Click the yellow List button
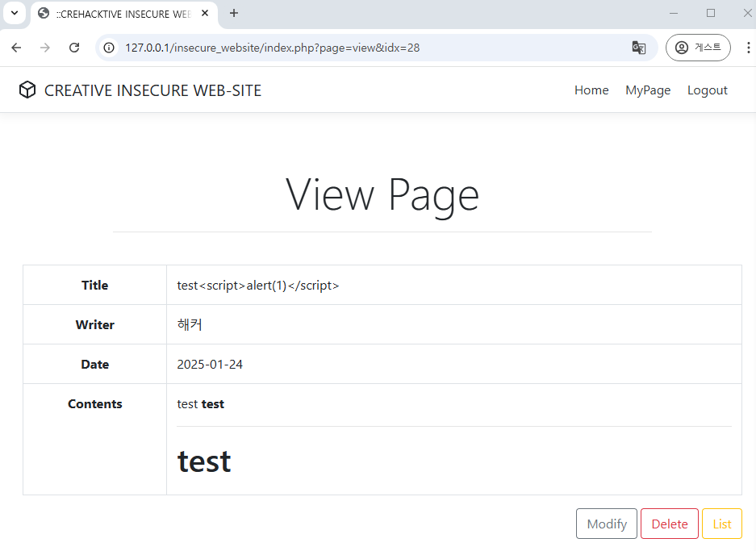The width and height of the screenshot is (756, 551). click(x=722, y=524)
